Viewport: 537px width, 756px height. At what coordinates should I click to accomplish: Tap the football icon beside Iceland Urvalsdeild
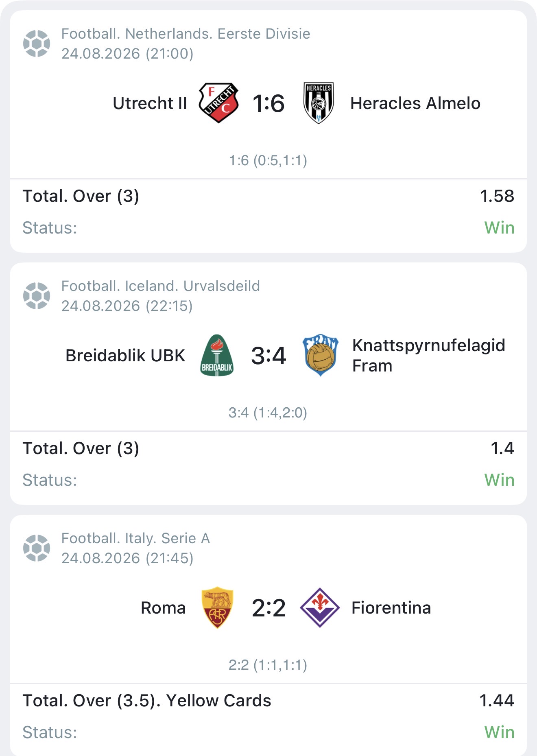(37, 296)
